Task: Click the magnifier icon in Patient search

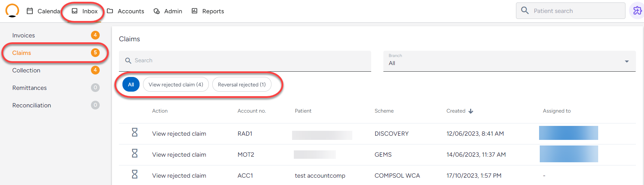Action: coord(525,10)
